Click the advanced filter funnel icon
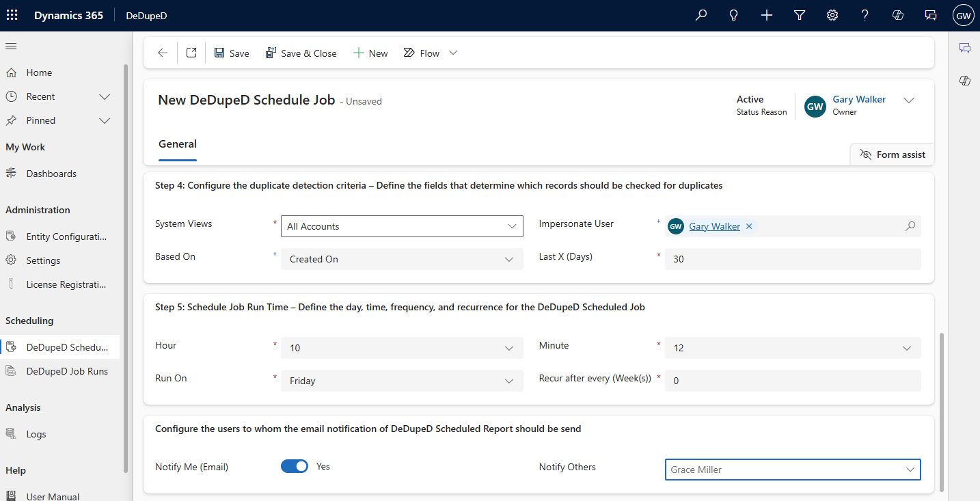The height and width of the screenshot is (501, 980). click(800, 15)
